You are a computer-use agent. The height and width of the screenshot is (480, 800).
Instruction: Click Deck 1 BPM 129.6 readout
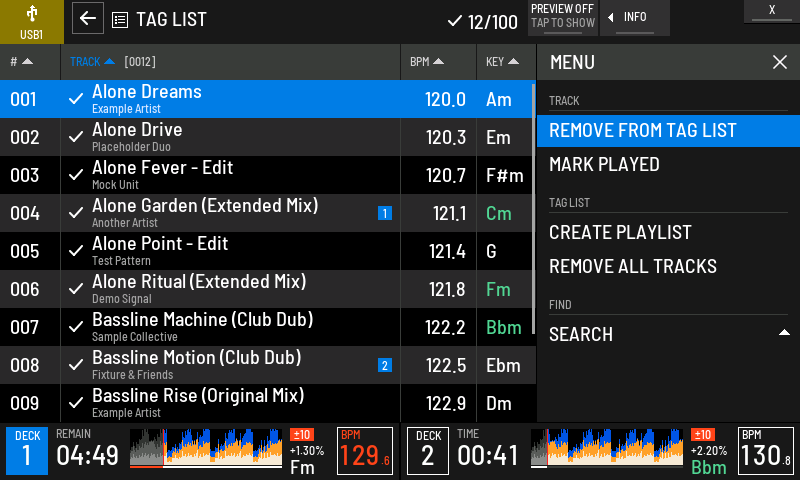(365, 451)
